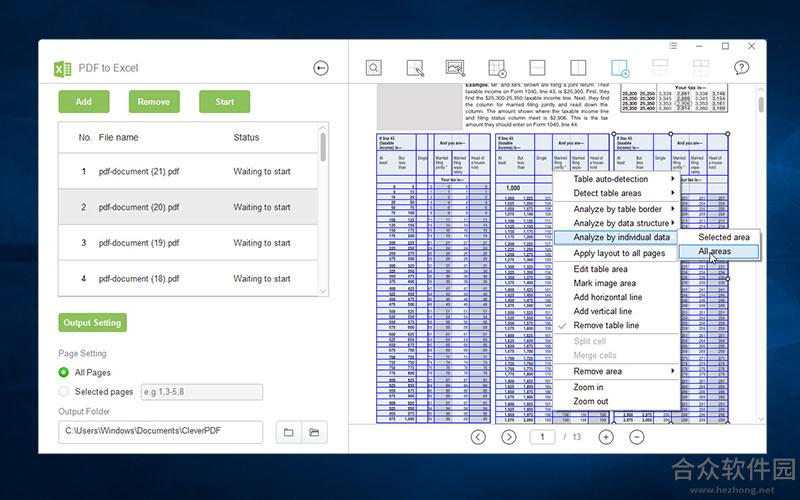
Task: Select the mark image area tool
Action: click(x=455, y=68)
